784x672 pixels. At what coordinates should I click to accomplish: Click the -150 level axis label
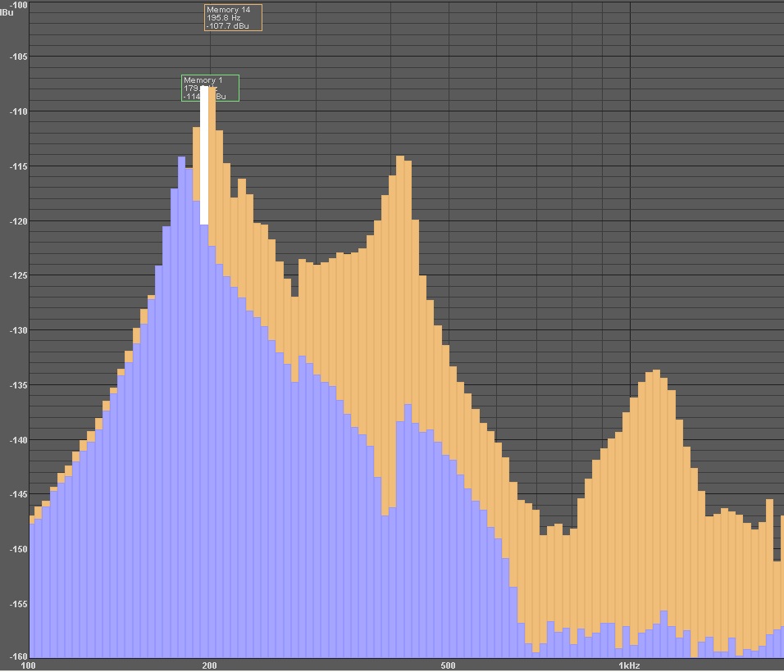coord(19,549)
